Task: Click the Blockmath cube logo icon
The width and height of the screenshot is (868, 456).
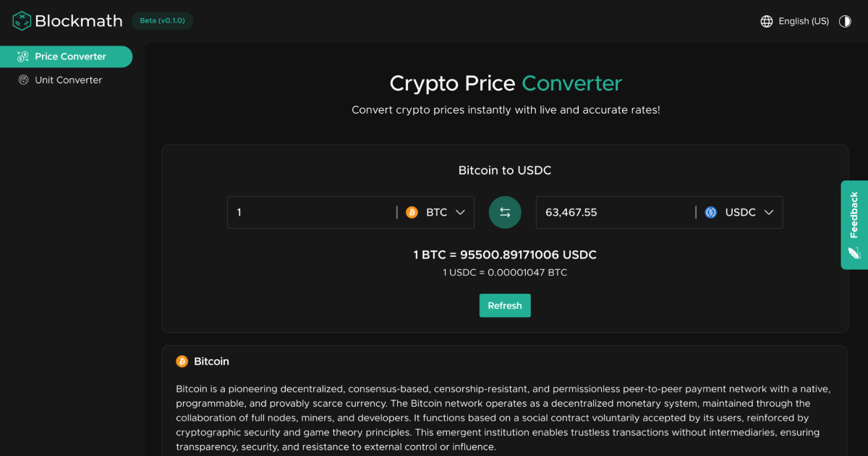Action: 22,21
